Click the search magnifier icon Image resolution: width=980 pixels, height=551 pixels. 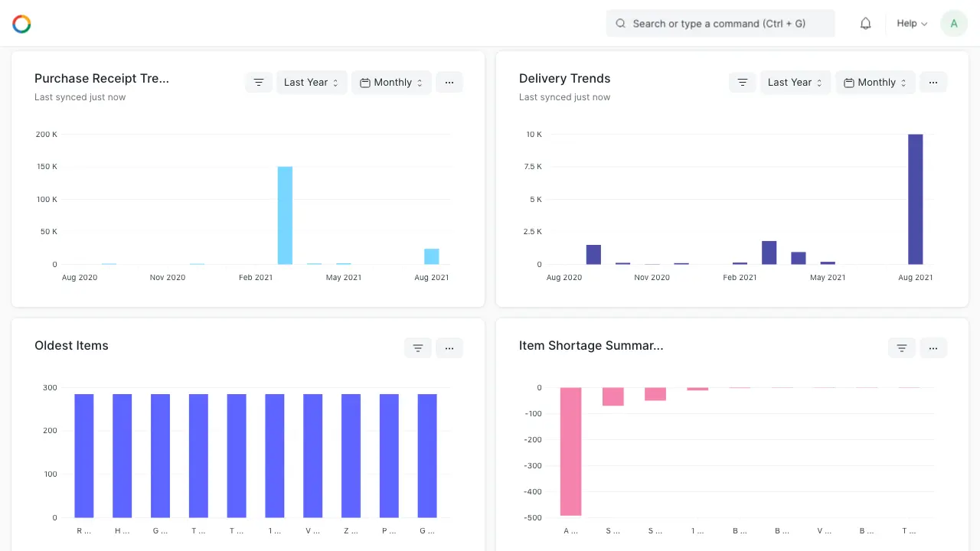[620, 23]
